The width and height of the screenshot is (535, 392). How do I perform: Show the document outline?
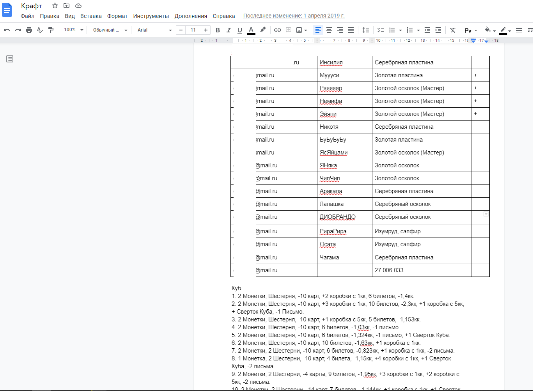(10, 59)
